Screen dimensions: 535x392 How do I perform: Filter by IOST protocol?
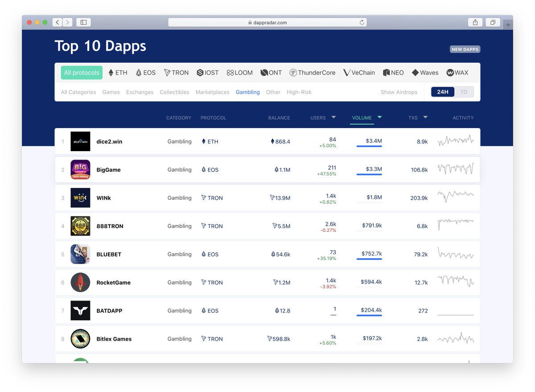208,73
